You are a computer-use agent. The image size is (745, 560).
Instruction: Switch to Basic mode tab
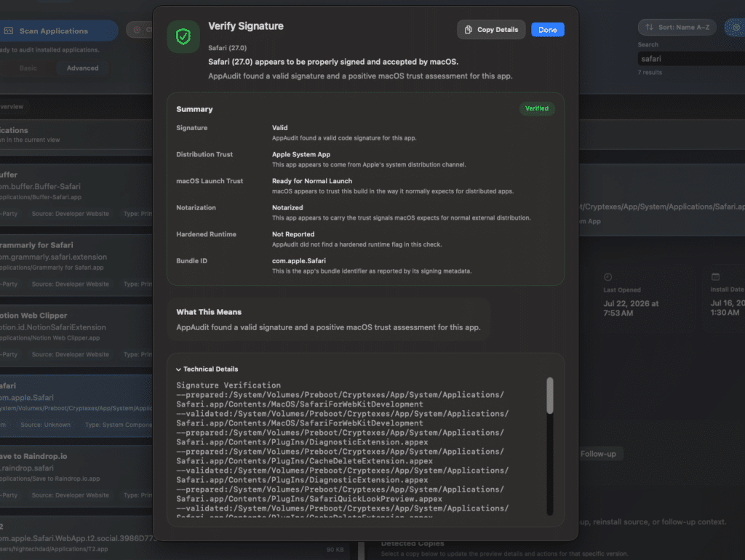click(28, 68)
